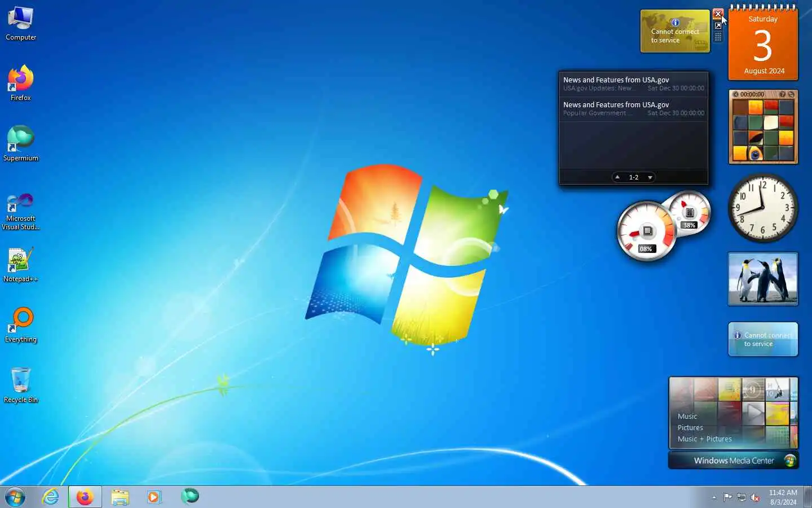
Task: Click the CPU usage meter showing 08%
Action: coord(646,231)
